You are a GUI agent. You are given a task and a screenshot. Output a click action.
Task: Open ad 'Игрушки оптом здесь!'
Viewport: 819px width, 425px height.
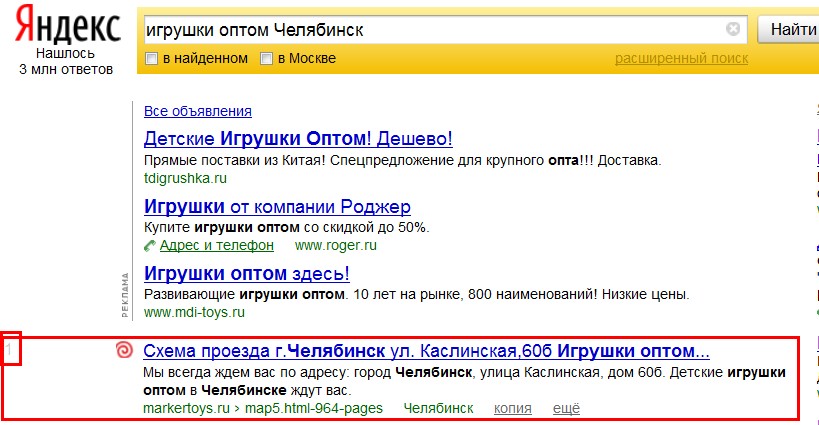(x=247, y=273)
